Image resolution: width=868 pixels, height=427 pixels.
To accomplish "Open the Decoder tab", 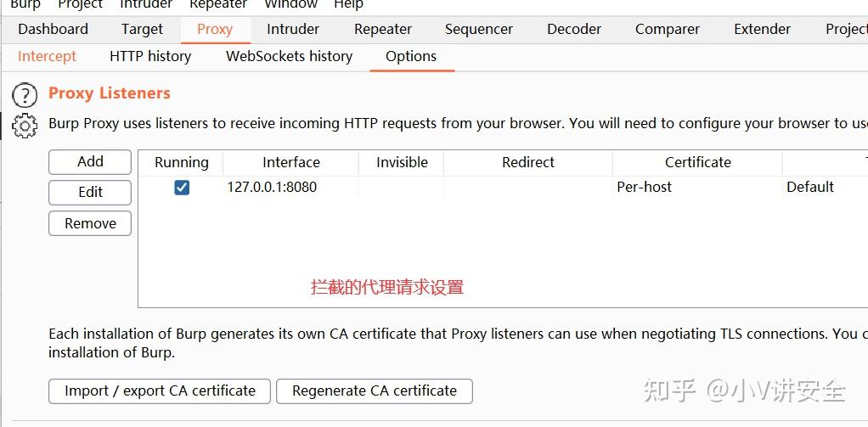I will (x=574, y=30).
